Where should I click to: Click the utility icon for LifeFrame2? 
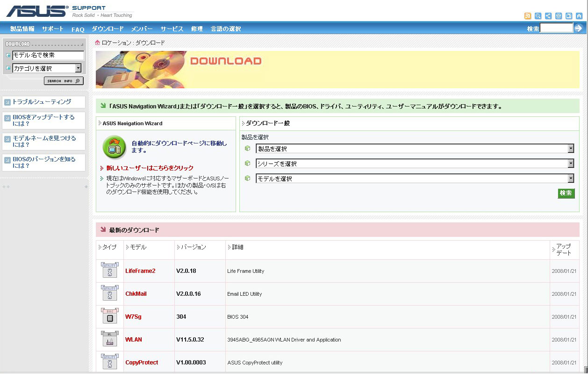(109, 271)
